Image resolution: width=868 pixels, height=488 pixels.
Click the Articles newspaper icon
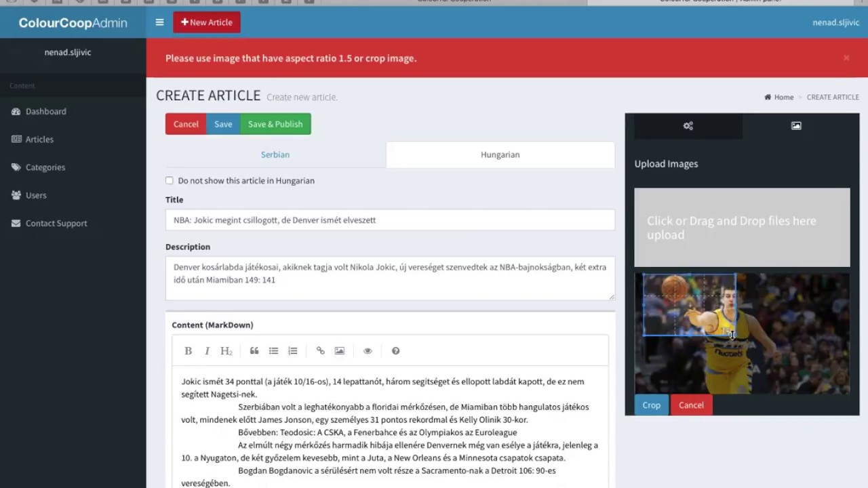pos(16,139)
